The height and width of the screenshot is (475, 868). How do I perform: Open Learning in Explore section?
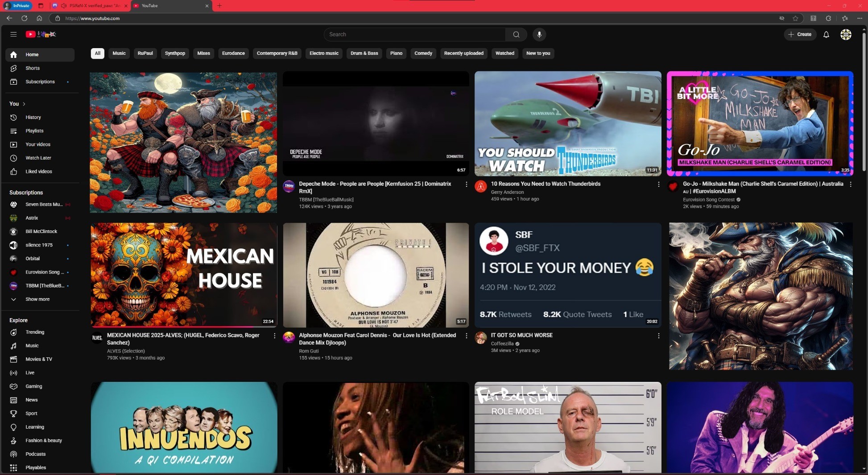click(x=40, y=427)
